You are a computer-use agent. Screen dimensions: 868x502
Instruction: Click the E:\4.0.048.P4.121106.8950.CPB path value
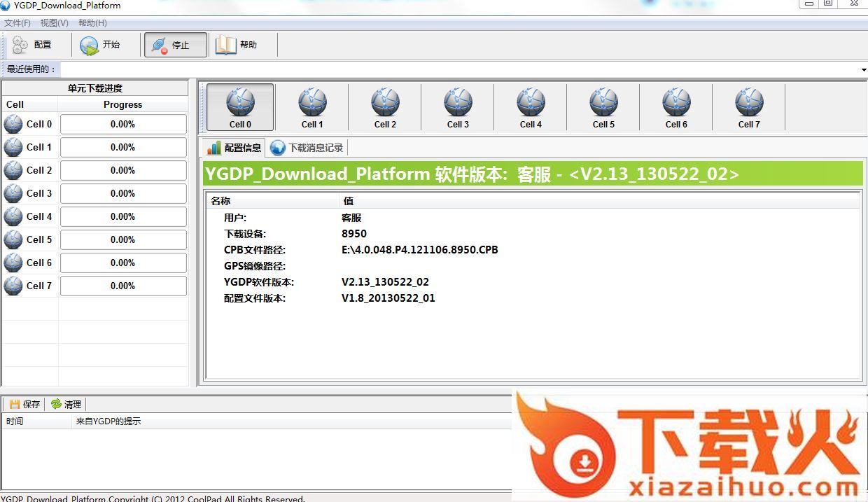(420, 250)
